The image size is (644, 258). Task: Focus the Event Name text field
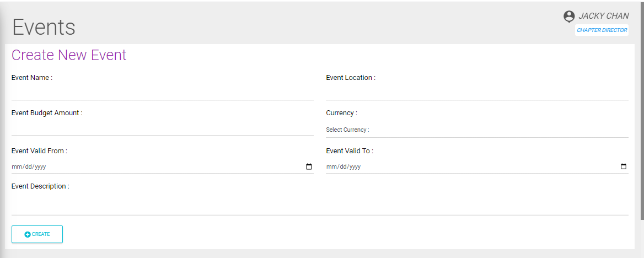[x=162, y=92]
